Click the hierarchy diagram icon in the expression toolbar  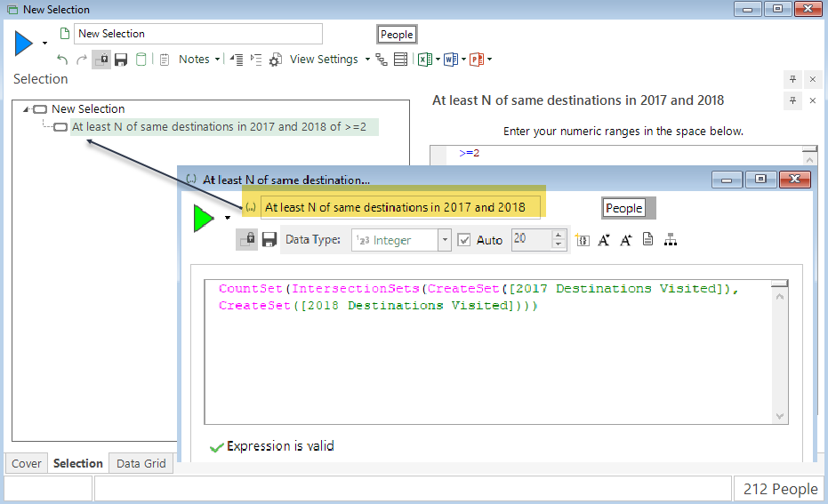(671, 240)
